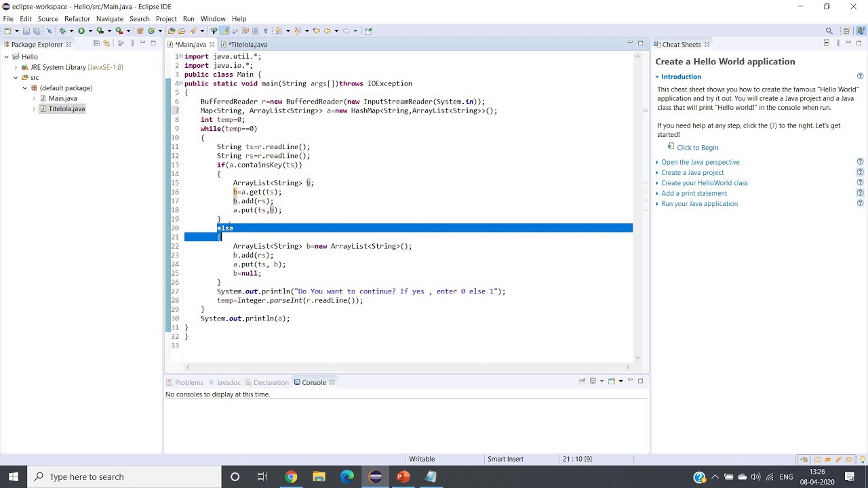Click the Display Selected Console icon
Image resolution: width=868 pixels, height=488 pixels.
(x=593, y=382)
